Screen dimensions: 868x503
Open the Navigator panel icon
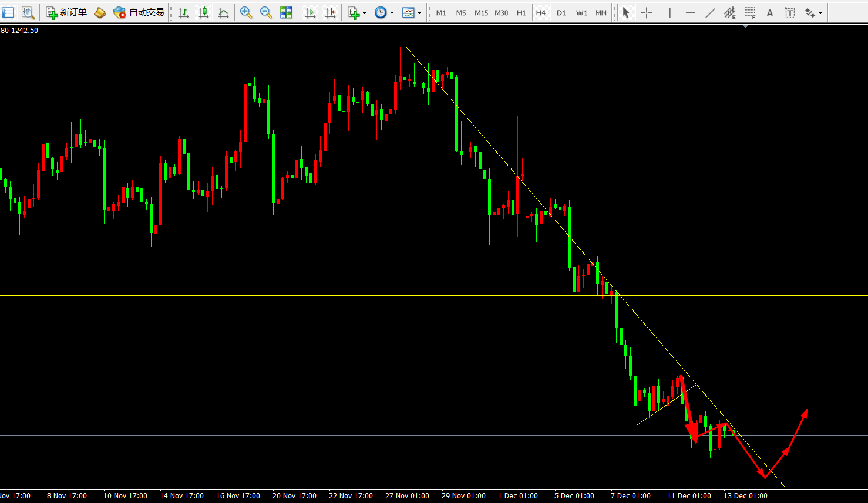[x=8, y=12]
